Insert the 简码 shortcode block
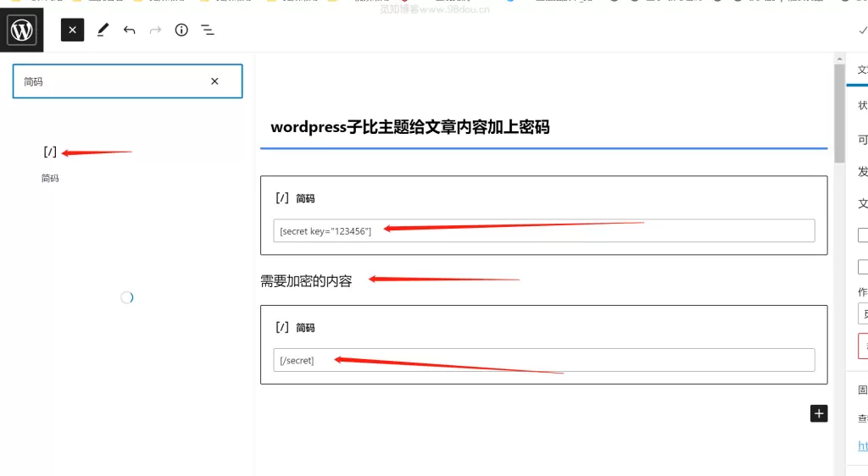The image size is (868, 476). click(50, 163)
